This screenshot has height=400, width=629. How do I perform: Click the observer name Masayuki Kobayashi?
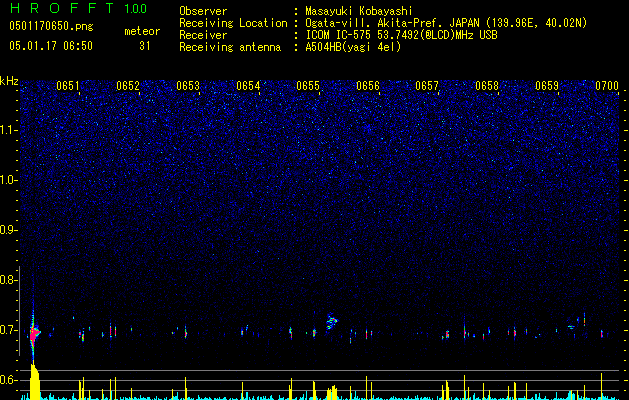tap(359, 11)
